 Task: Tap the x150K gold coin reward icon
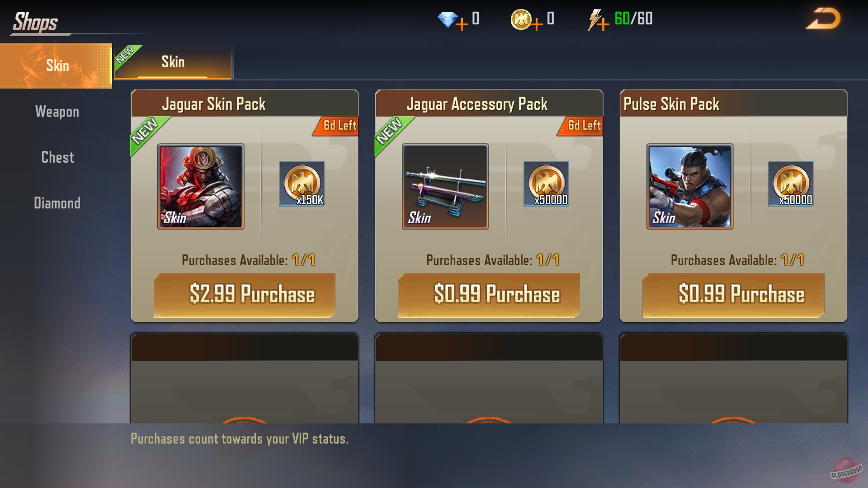tap(302, 184)
